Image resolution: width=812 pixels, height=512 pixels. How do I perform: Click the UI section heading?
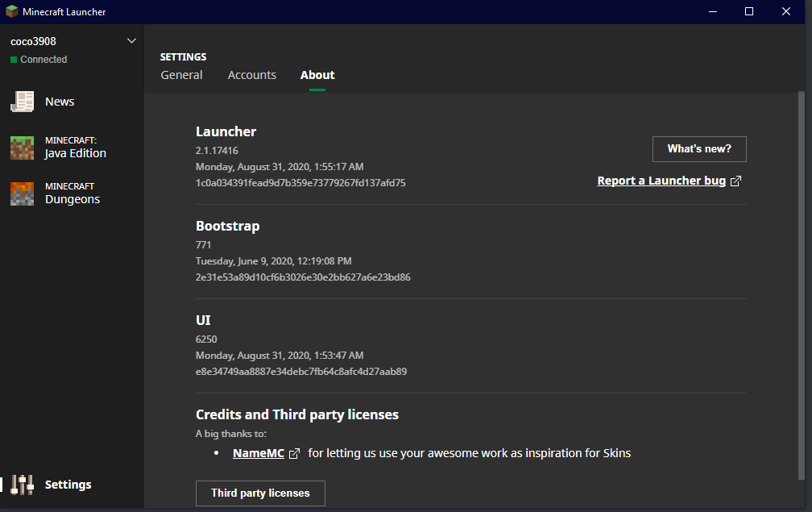(203, 320)
